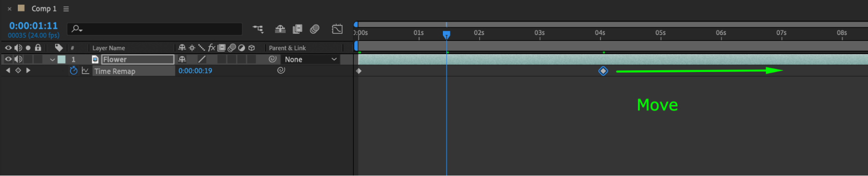Click the Time Remap graph icon
The width and height of the screenshot is (868, 176).
click(x=86, y=71)
